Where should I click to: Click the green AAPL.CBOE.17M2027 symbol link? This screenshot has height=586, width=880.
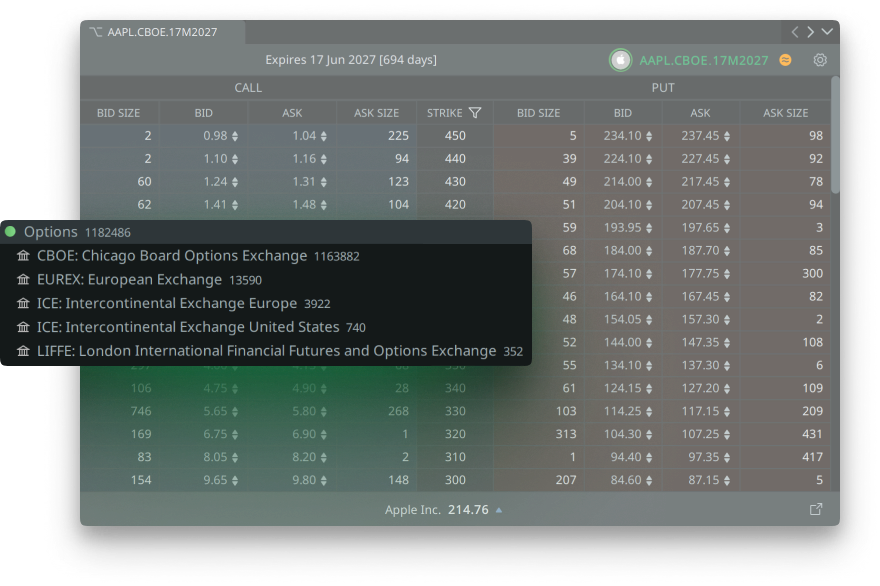click(x=704, y=60)
